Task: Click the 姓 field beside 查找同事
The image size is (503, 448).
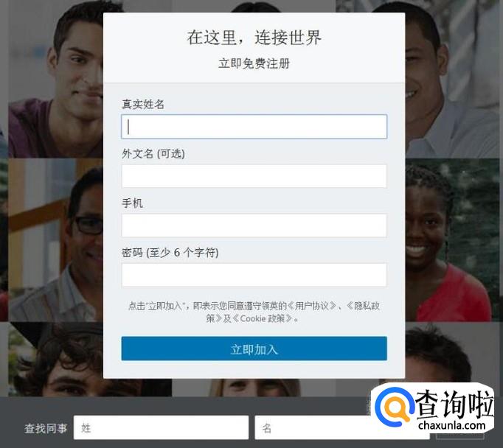Action: (x=161, y=427)
